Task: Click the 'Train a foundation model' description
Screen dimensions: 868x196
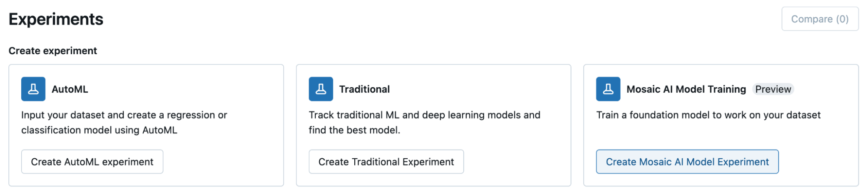Action: click(708, 115)
